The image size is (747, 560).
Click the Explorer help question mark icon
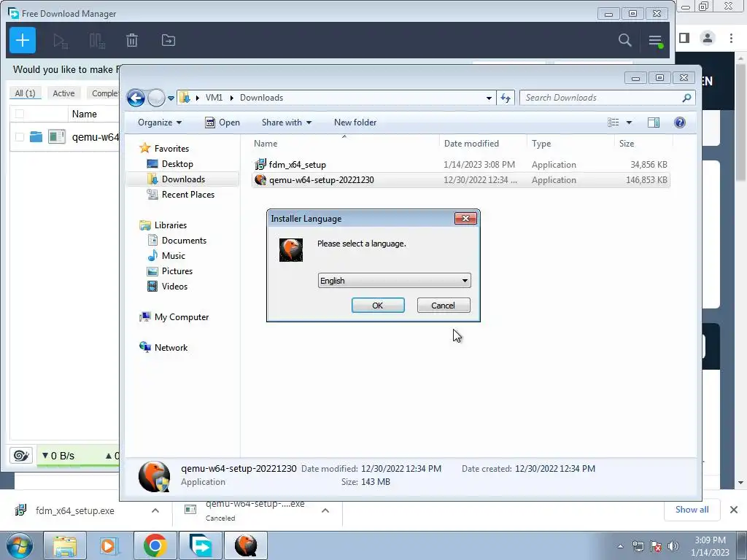(680, 122)
